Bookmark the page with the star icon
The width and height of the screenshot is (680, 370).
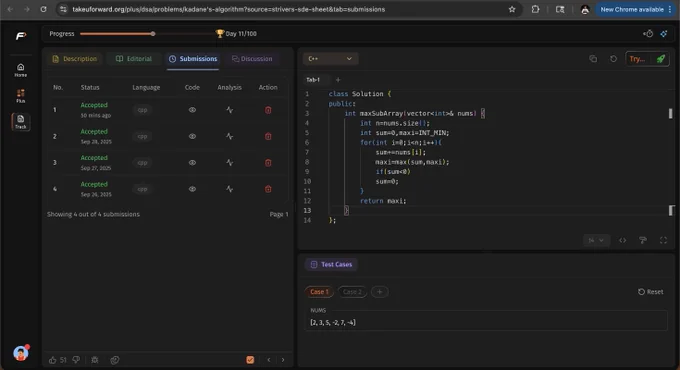(512, 9)
